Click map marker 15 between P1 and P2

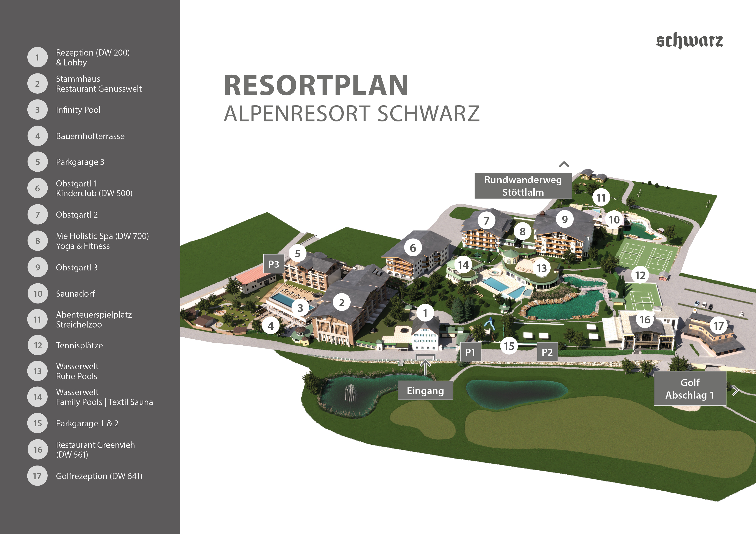pyautogui.click(x=509, y=346)
